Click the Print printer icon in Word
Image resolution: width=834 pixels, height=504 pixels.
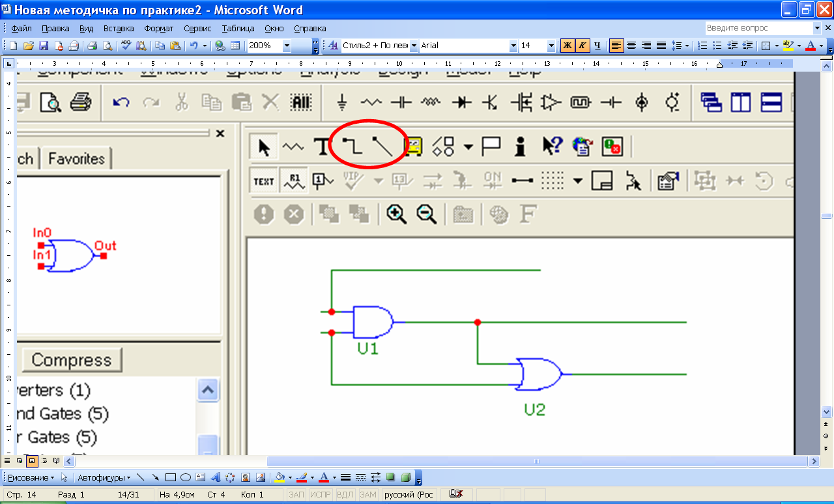[92, 46]
